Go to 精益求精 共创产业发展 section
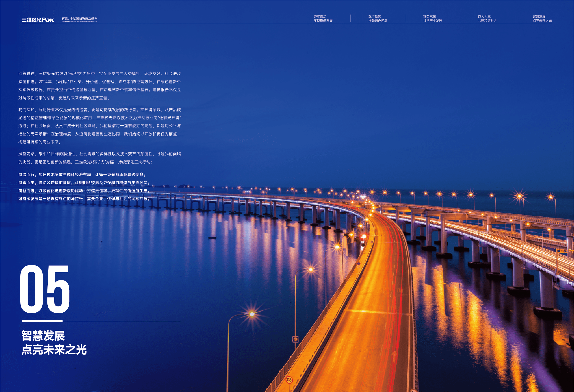The height and width of the screenshot is (392, 574). coord(432,18)
